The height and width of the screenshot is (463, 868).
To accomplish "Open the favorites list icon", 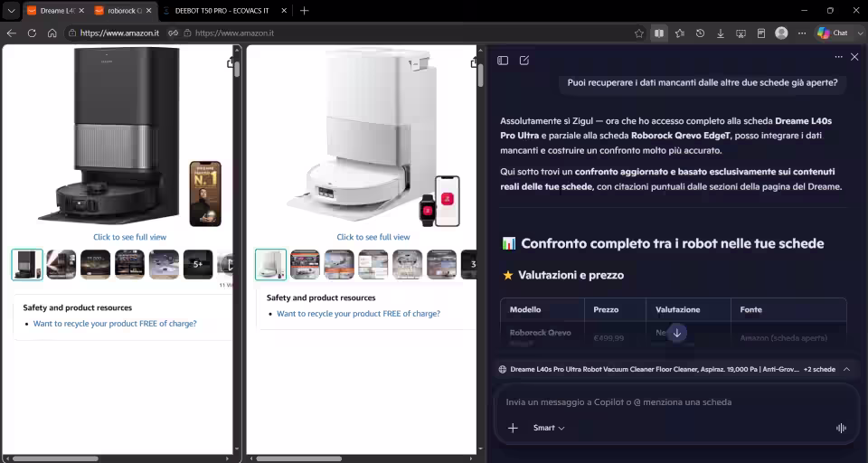I will 680,33.
